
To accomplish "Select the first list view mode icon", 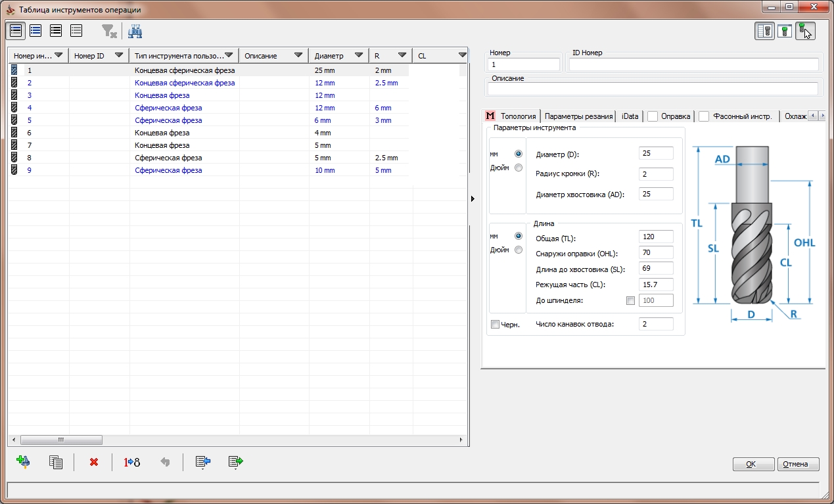I will click(x=16, y=31).
